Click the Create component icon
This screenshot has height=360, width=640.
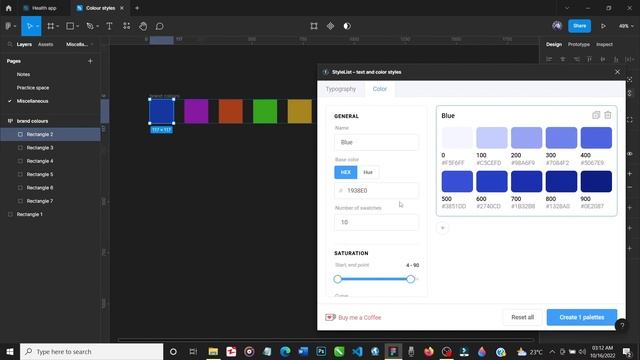point(330,26)
